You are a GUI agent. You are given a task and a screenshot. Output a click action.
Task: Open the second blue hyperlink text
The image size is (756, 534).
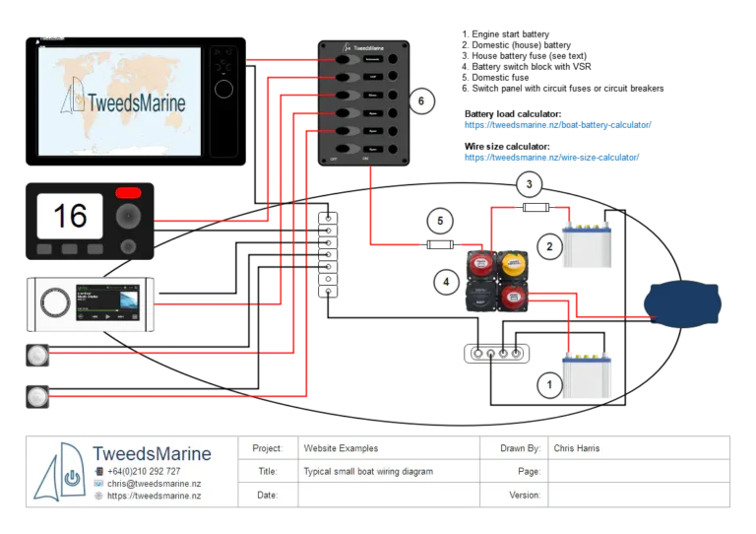[x=553, y=157]
